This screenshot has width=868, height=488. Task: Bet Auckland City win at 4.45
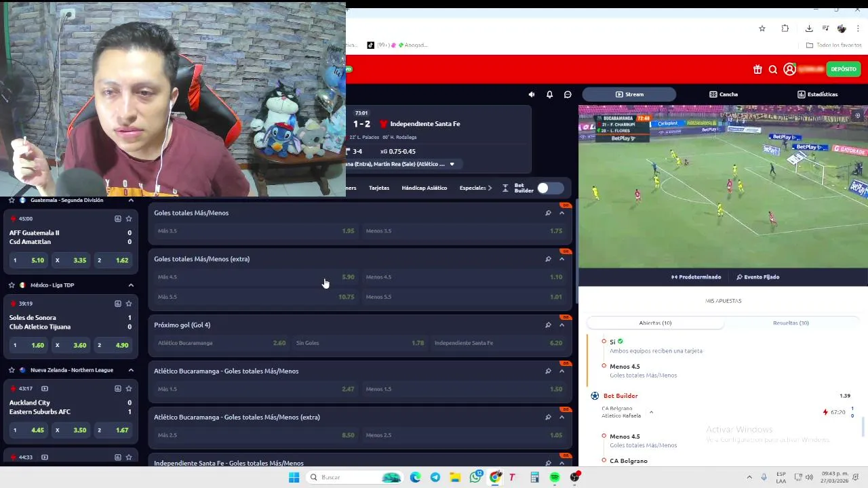click(x=28, y=430)
